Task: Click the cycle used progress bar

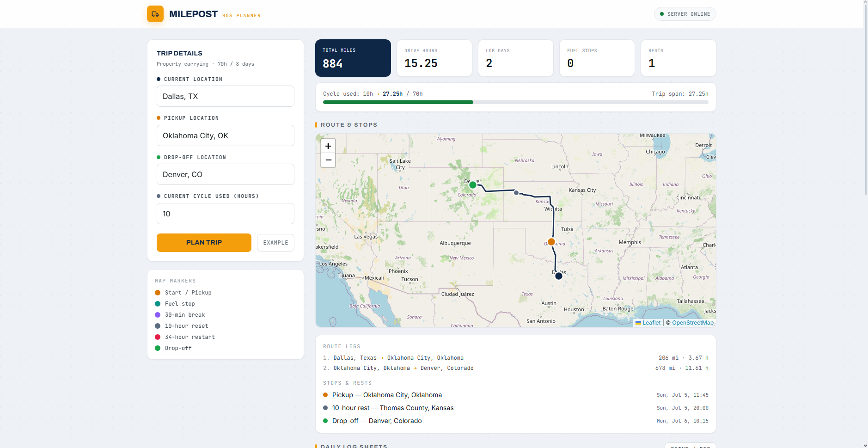Action: [516, 102]
